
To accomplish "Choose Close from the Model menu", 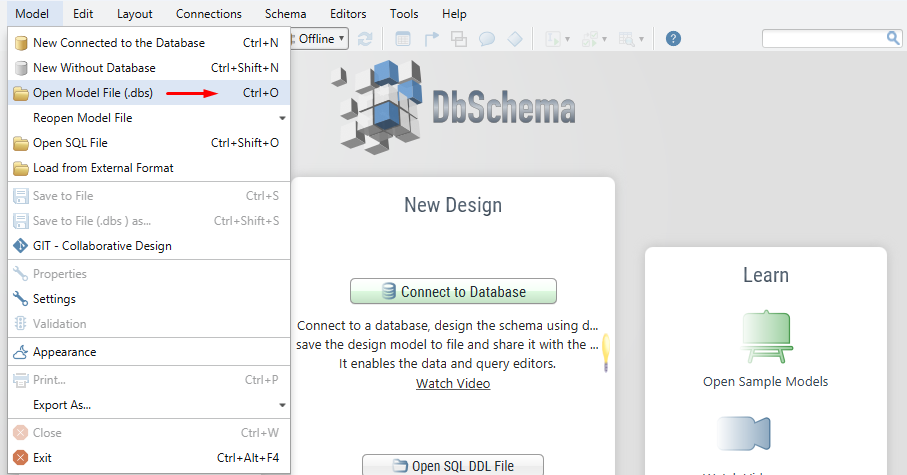I will click(x=149, y=432).
